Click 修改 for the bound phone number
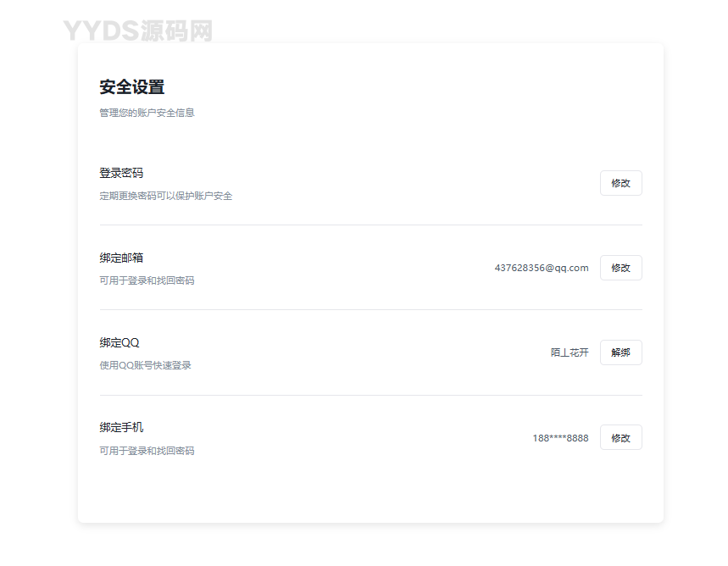 620,437
